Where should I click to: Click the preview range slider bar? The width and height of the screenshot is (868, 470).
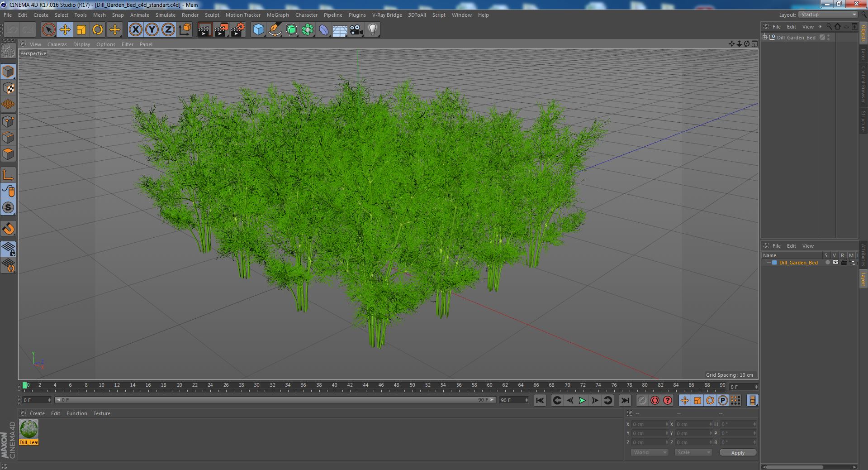pyautogui.click(x=275, y=400)
